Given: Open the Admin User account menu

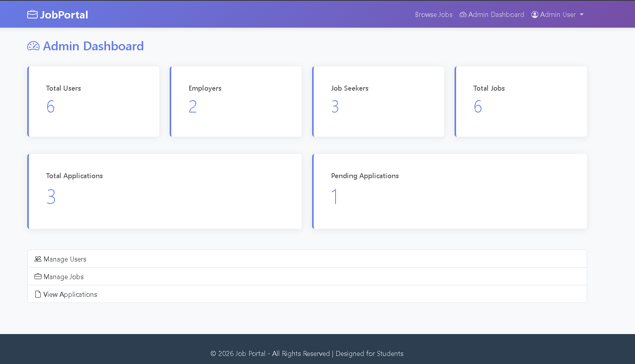Looking at the screenshot, I should point(557,15).
